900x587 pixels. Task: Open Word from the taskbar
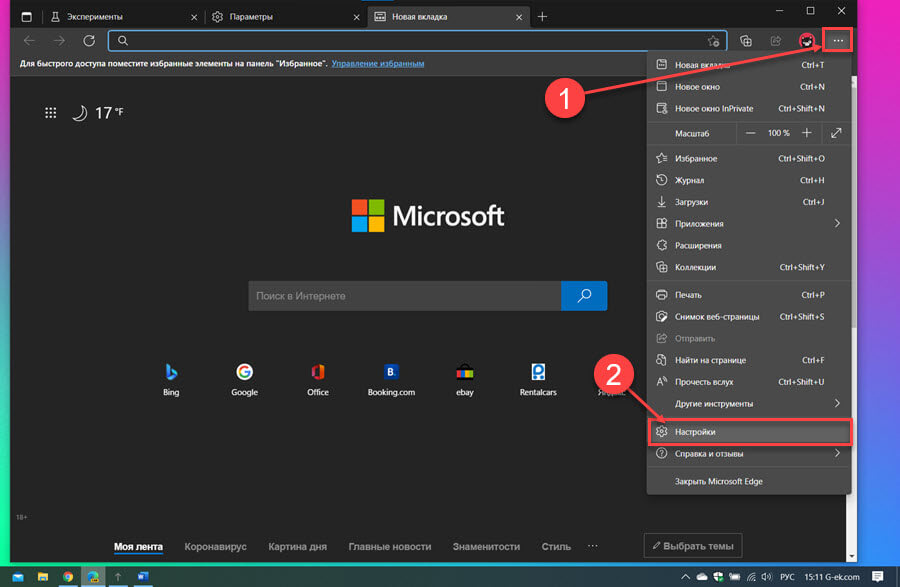[143, 577]
